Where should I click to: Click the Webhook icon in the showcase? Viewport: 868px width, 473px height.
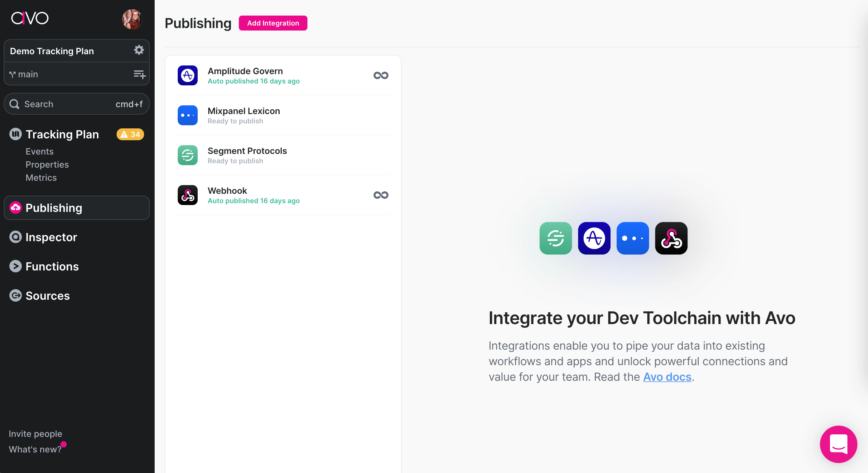(x=671, y=238)
